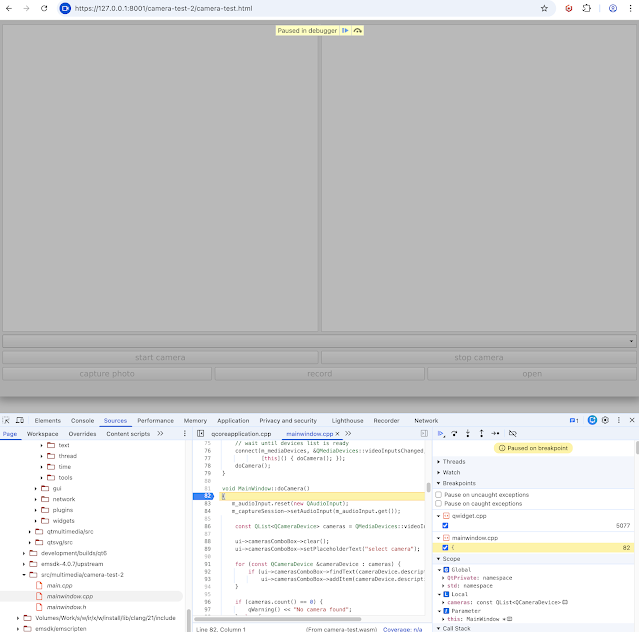Viewport: 639px width, 632px height.
Task: Uncheck the qwidget.cpp line 5077 breakpoint
Action: coord(445,525)
